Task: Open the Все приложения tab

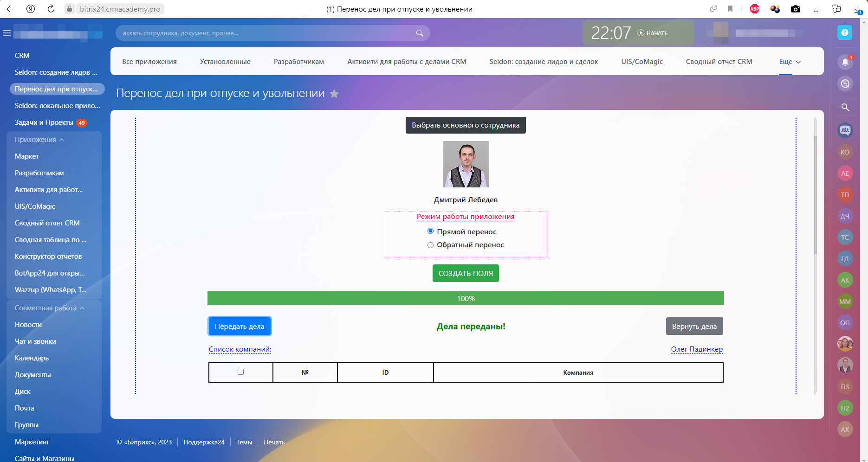Action: coord(149,62)
